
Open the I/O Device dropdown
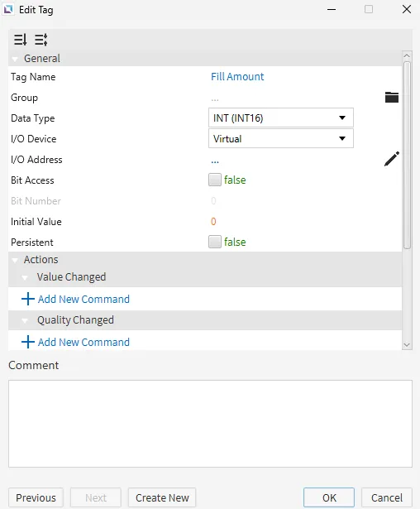pos(281,138)
